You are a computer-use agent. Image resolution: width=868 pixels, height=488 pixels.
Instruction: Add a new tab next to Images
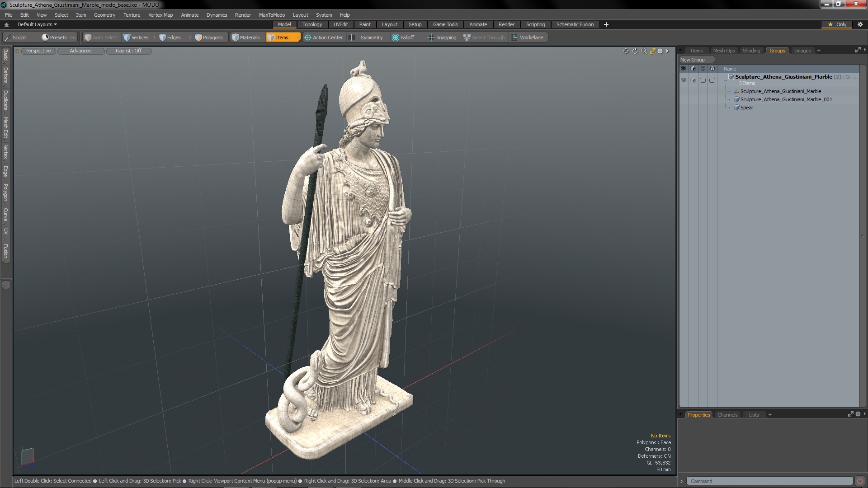819,51
